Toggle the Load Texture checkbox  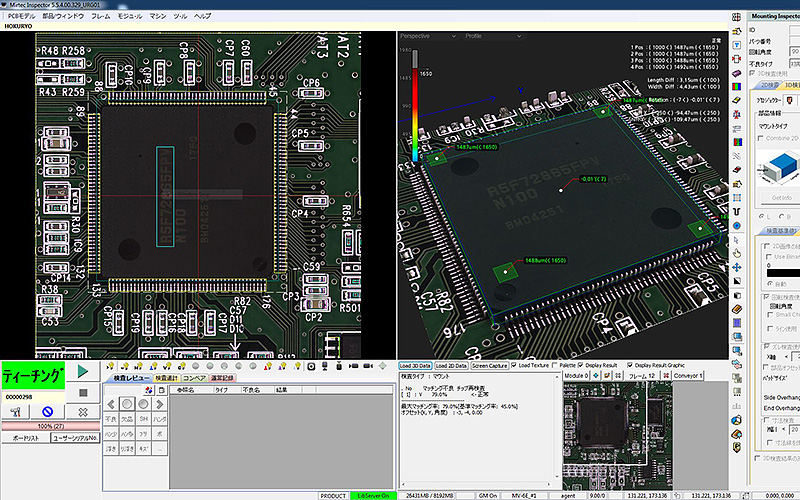pyautogui.click(x=516, y=365)
